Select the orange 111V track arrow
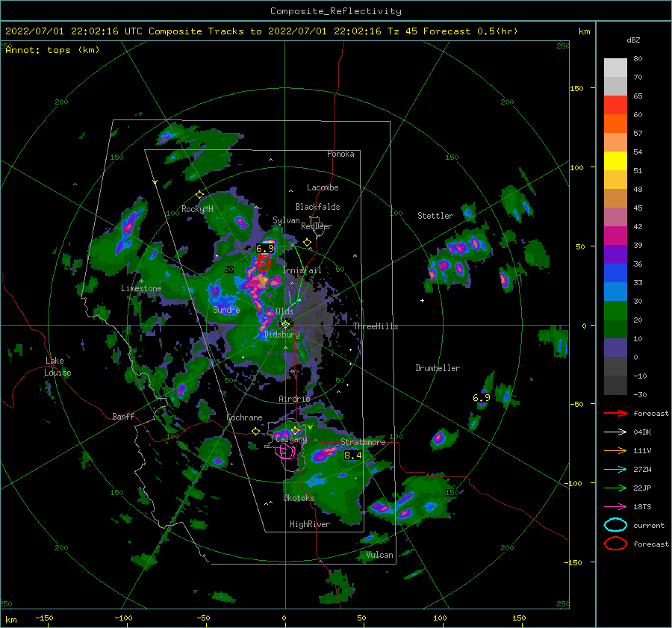Viewport: 672px width, 628px height. [x=615, y=450]
